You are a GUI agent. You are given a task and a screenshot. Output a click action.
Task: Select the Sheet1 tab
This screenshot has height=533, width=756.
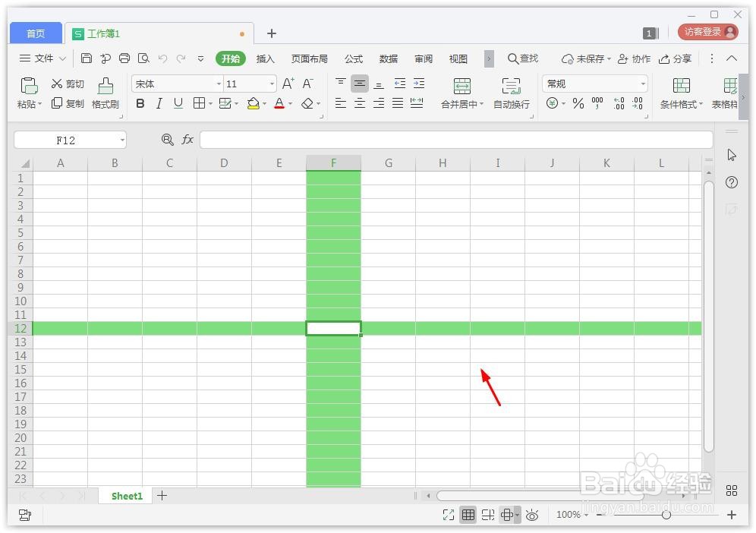[127, 496]
